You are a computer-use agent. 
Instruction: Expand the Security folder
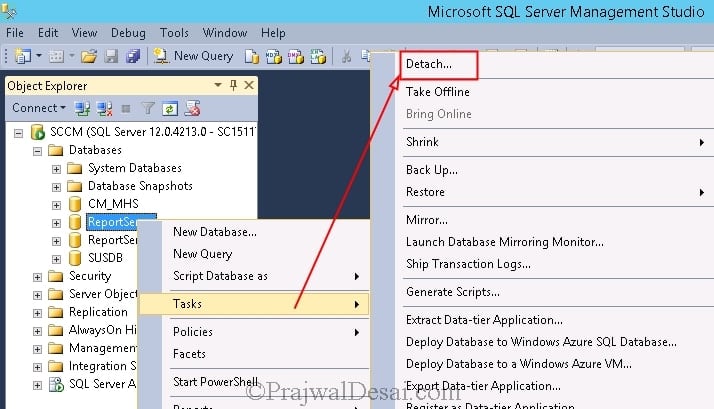point(37,277)
